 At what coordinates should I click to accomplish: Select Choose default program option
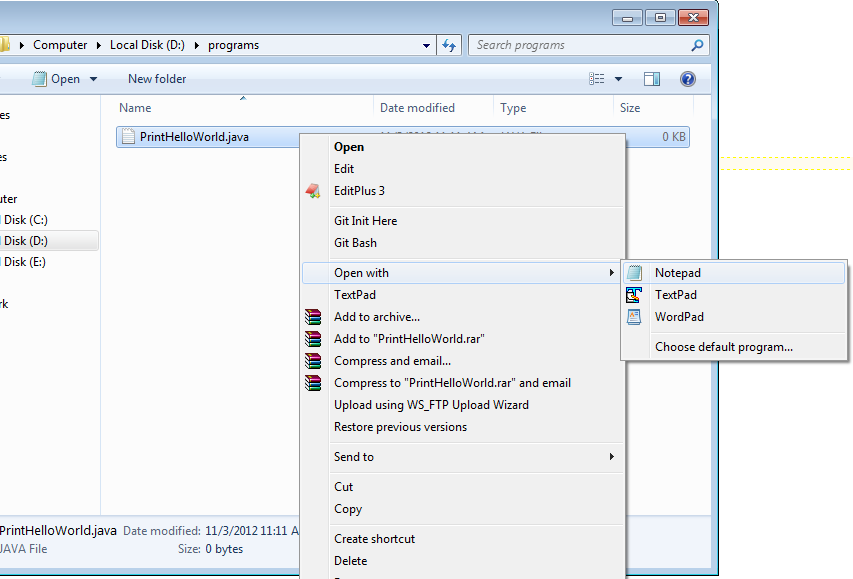724,347
